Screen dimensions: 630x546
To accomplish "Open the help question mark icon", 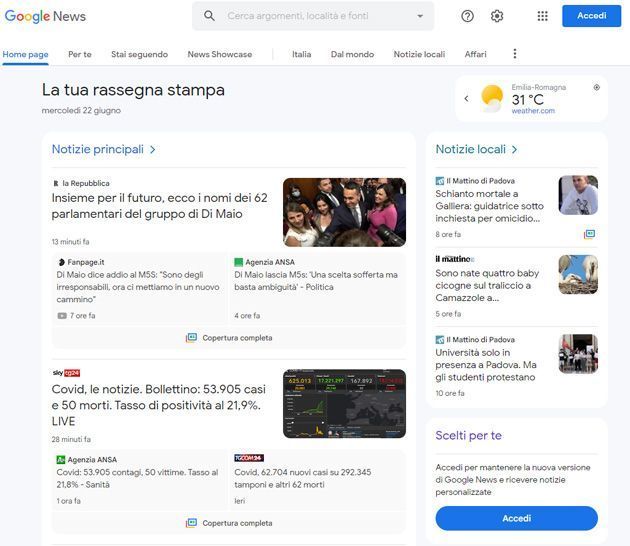I will tap(467, 16).
